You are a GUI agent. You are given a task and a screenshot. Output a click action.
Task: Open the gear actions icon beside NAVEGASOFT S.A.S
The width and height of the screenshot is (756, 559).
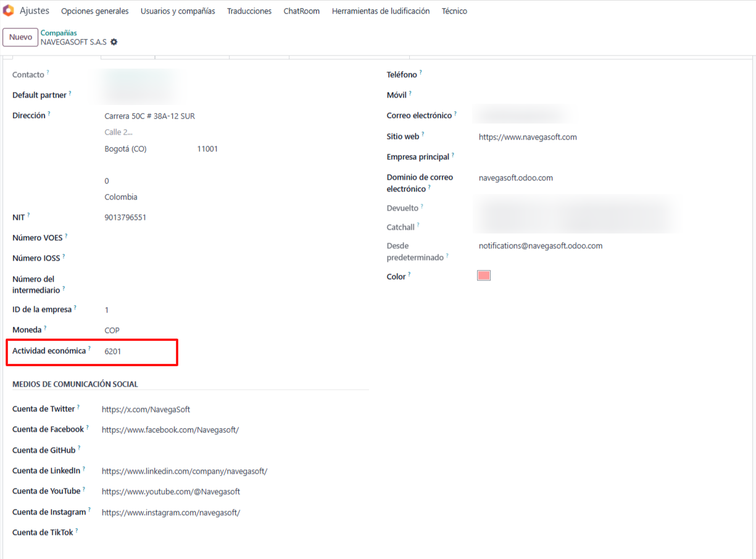[x=114, y=42]
